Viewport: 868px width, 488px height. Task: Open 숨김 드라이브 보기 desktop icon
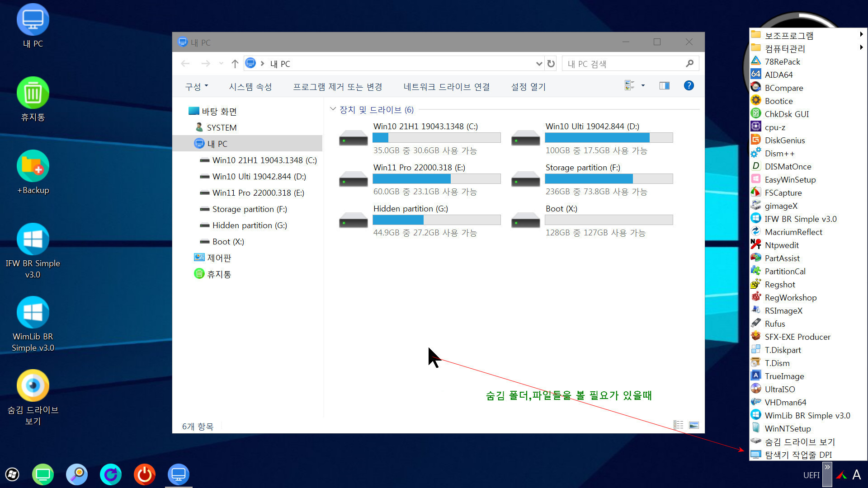[x=33, y=398]
